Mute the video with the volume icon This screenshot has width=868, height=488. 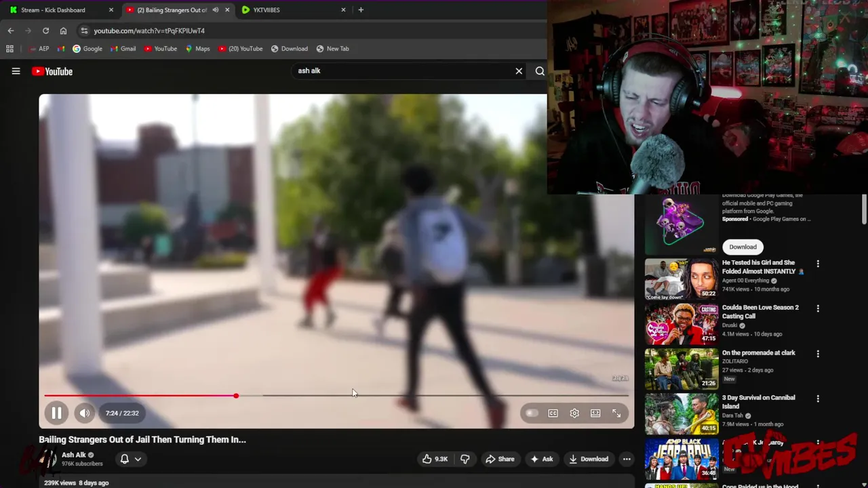tap(84, 413)
